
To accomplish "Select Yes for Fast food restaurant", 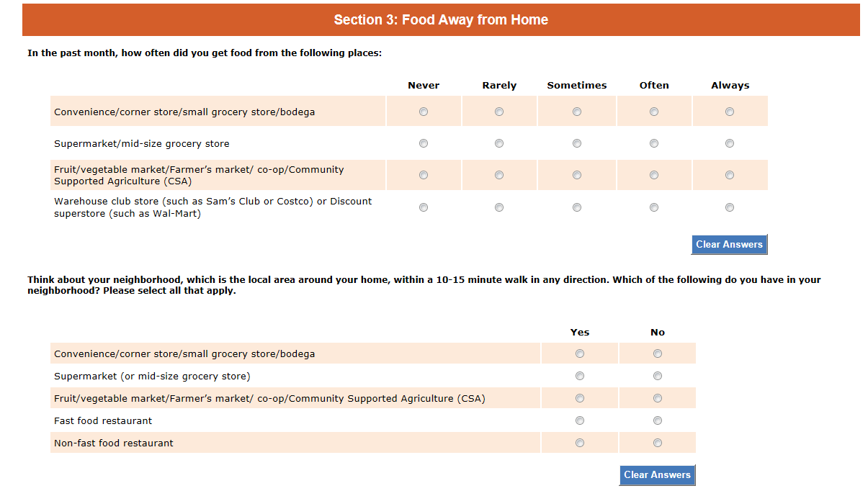I will point(580,420).
